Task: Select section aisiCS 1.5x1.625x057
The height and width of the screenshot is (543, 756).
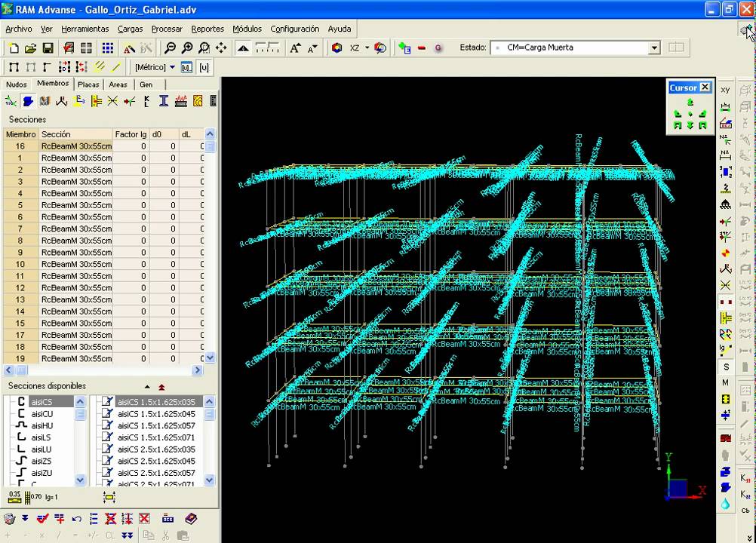Action: click(156, 426)
